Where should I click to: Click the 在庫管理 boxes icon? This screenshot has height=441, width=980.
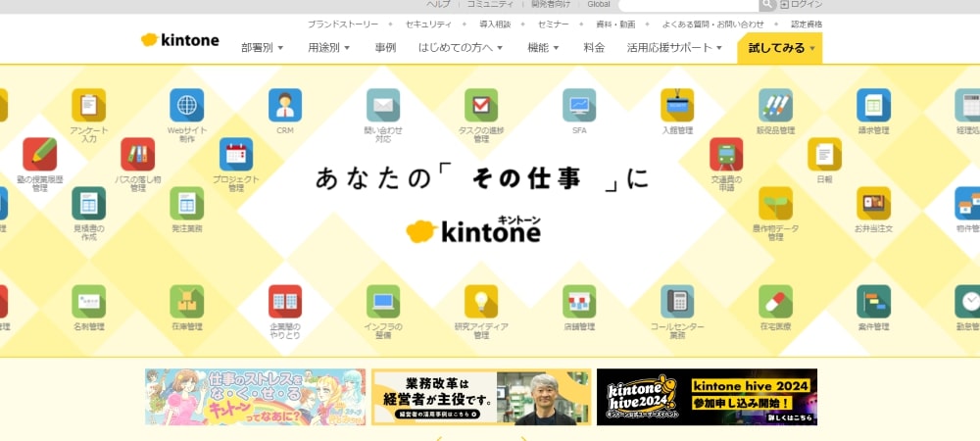click(187, 302)
